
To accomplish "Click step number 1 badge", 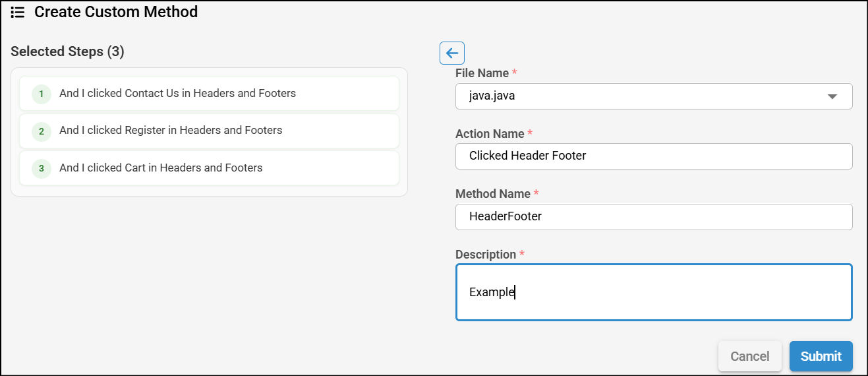I will (41, 94).
